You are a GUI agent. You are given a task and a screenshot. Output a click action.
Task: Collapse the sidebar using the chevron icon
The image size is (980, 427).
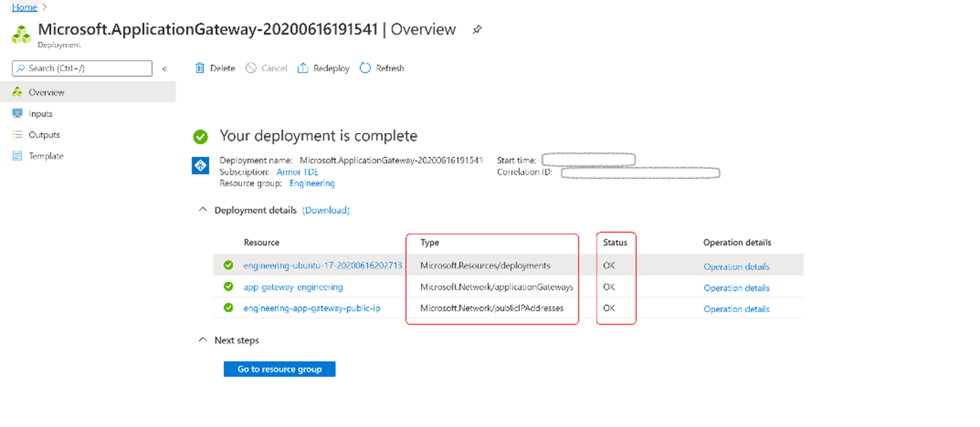pyautogui.click(x=165, y=69)
